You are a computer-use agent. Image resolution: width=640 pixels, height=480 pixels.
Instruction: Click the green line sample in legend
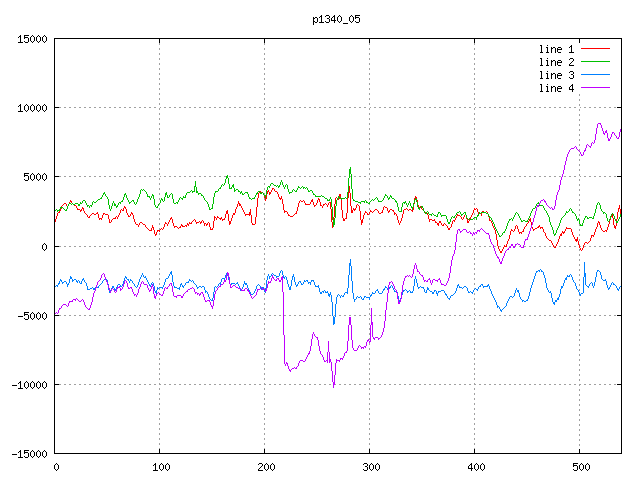point(596,62)
